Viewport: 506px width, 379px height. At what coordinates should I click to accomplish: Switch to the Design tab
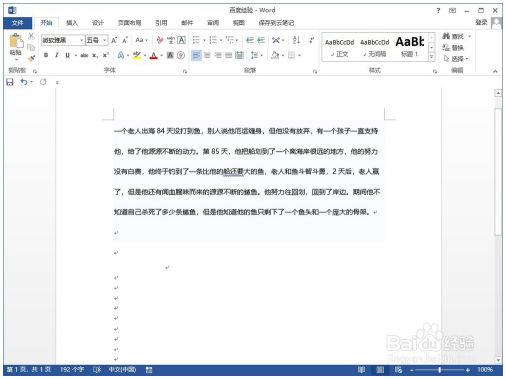98,23
